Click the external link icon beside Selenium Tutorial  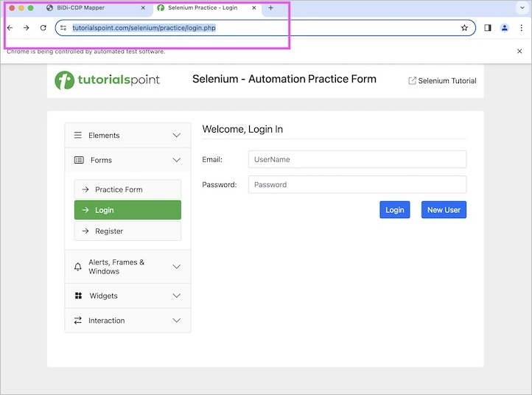pos(412,81)
